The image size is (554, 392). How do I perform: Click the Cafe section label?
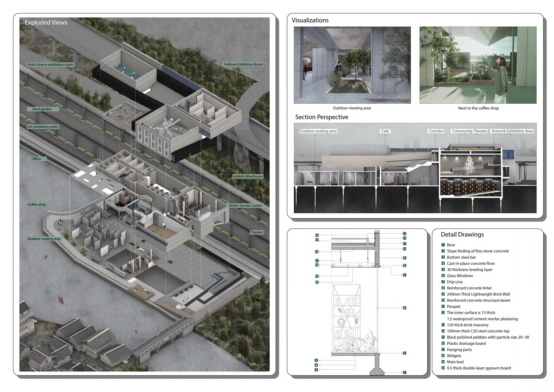tap(385, 131)
